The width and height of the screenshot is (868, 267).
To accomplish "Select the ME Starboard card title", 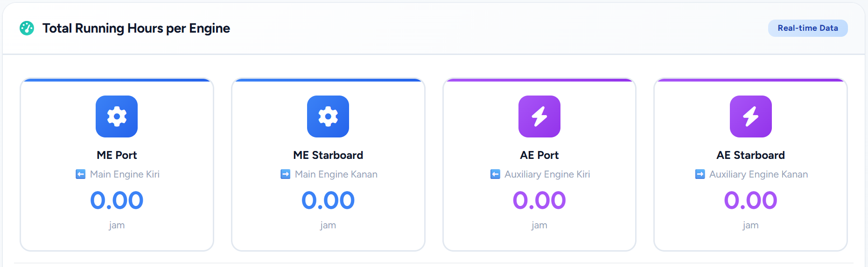I will [x=328, y=155].
